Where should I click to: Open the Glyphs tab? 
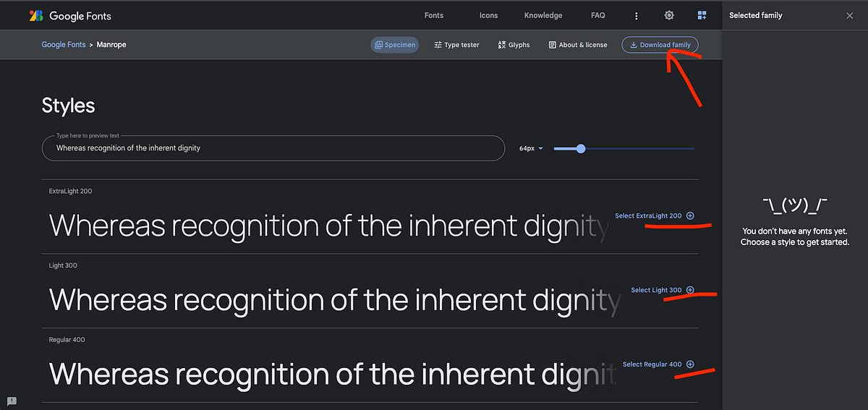coord(514,45)
